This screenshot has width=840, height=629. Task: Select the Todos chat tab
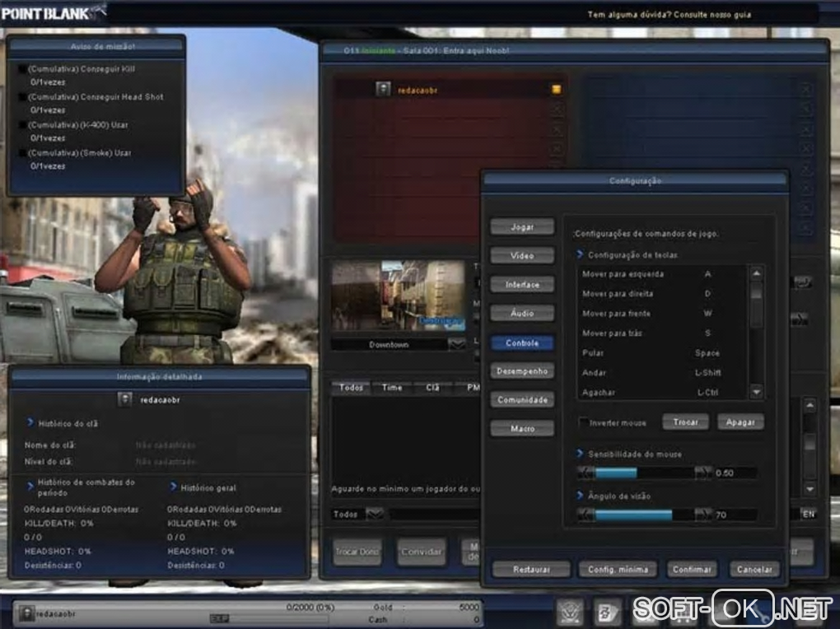pyautogui.click(x=351, y=388)
